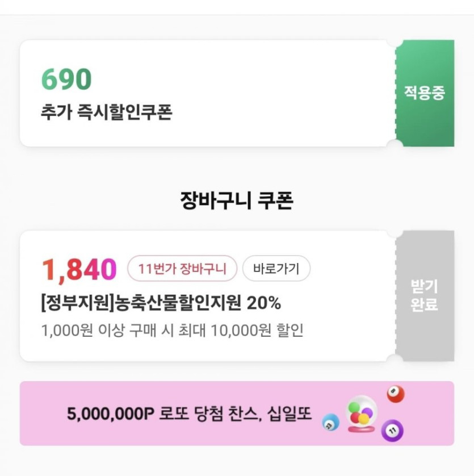Click the green 690 discount amount
Viewport: 474px width, 476px height.
[x=66, y=80]
